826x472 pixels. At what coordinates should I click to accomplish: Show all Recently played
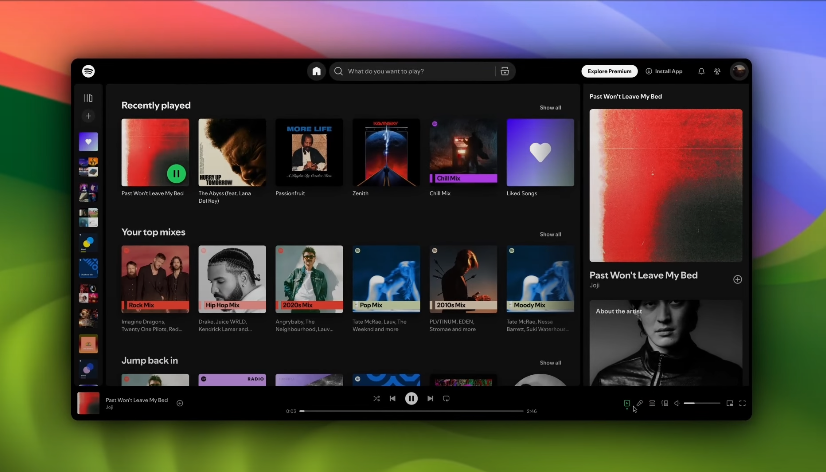pyautogui.click(x=550, y=107)
